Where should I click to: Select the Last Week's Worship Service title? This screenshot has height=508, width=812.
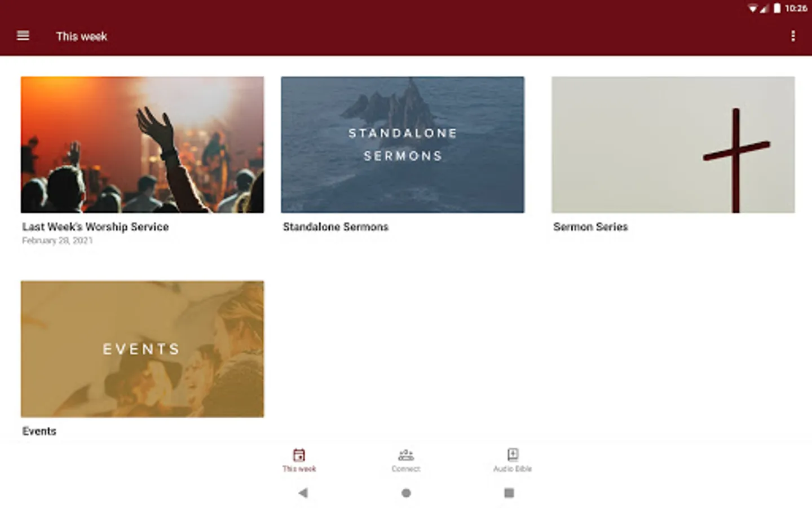point(95,227)
